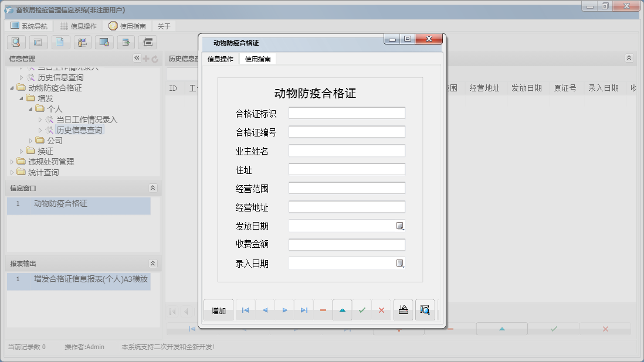Viewport: 644px width, 362px height.
Task: Confirm the entry with the green checkmark icon
Action: pos(362,310)
